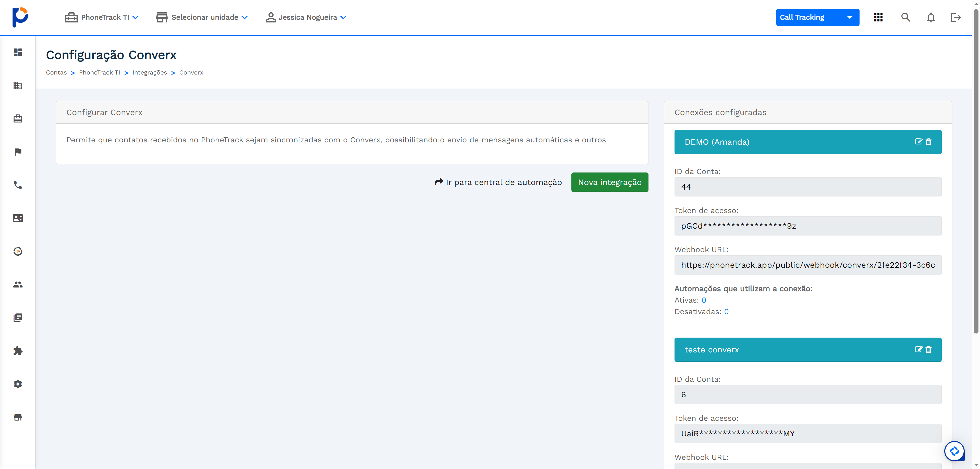Open the Selecionar unidade dropdown
Viewport: 980px width, 469px height.
202,18
